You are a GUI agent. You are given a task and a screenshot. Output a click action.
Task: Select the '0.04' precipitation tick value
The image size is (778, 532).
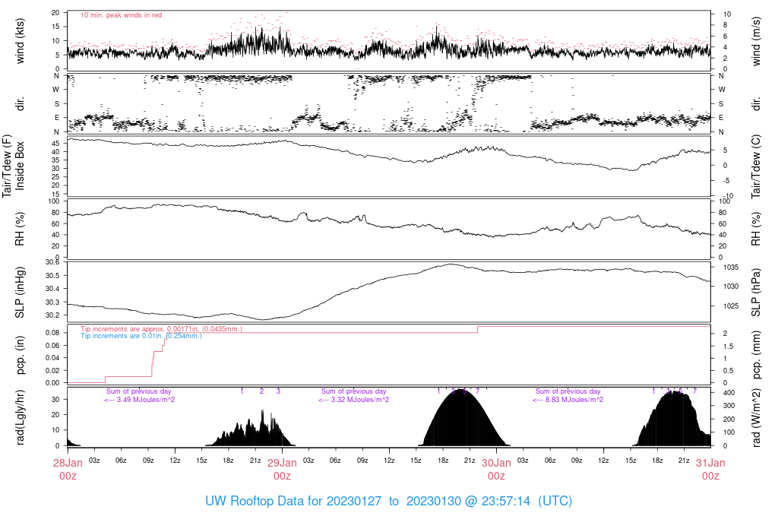[x=52, y=358]
